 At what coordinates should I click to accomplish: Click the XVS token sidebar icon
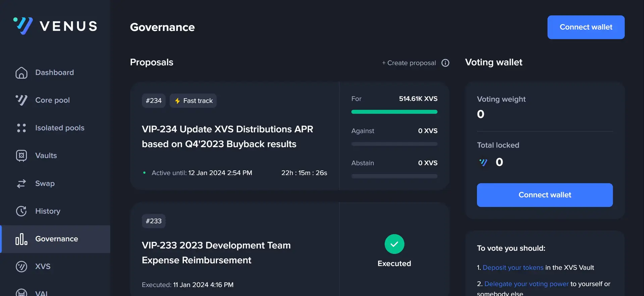coord(21,266)
